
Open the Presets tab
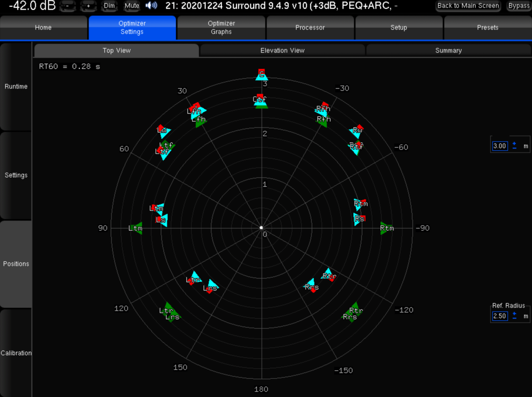(x=488, y=28)
